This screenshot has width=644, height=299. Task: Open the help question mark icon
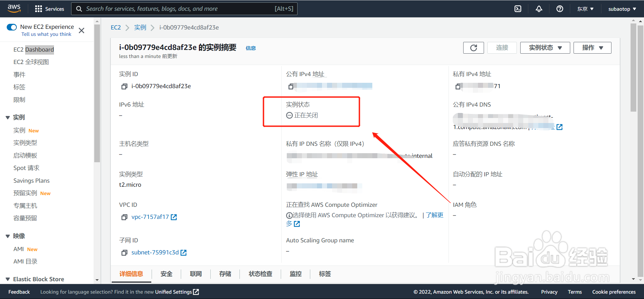[x=560, y=9]
